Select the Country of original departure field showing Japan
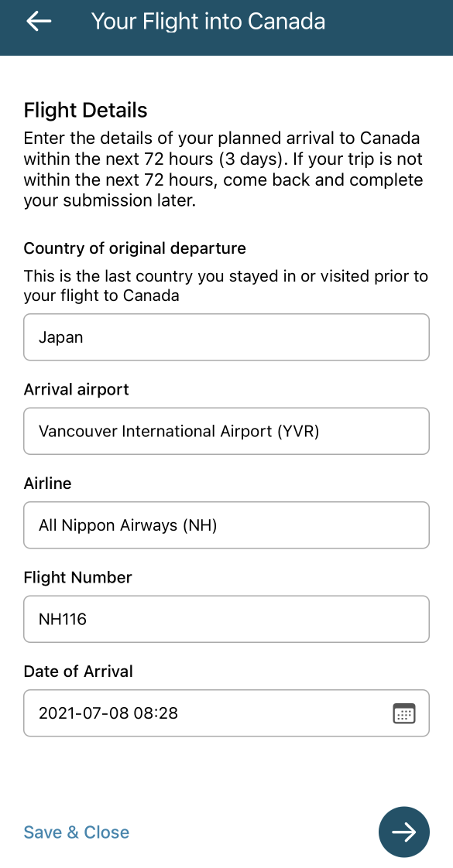The height and width of the screenshot is (868, 453). (x=226, y=337)
